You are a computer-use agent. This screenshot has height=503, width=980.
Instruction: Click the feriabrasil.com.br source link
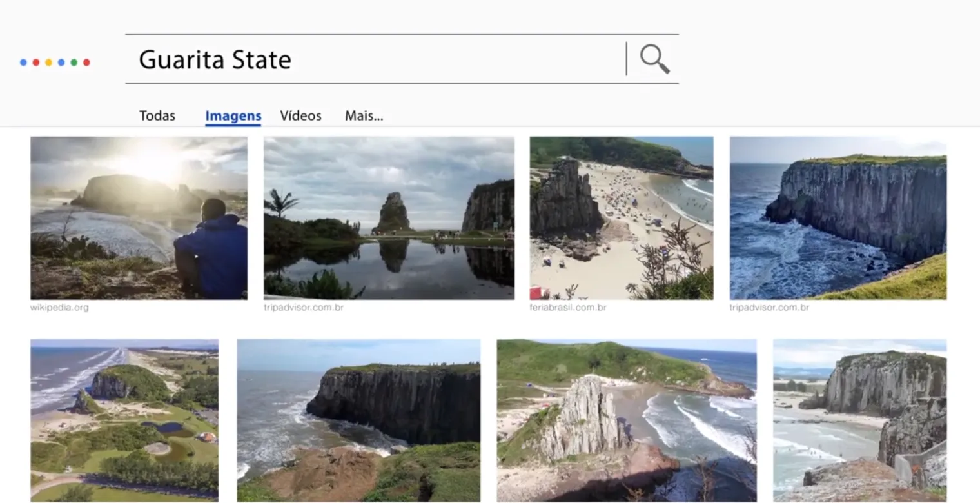coord(568,308)
